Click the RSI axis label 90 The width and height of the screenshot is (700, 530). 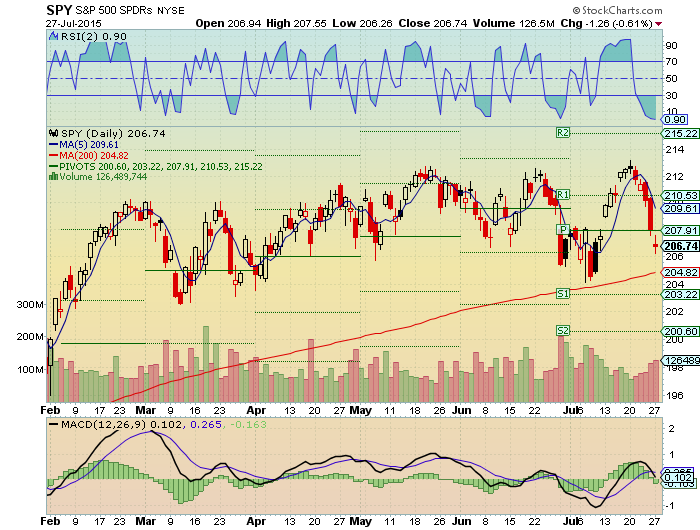(671, 46)
